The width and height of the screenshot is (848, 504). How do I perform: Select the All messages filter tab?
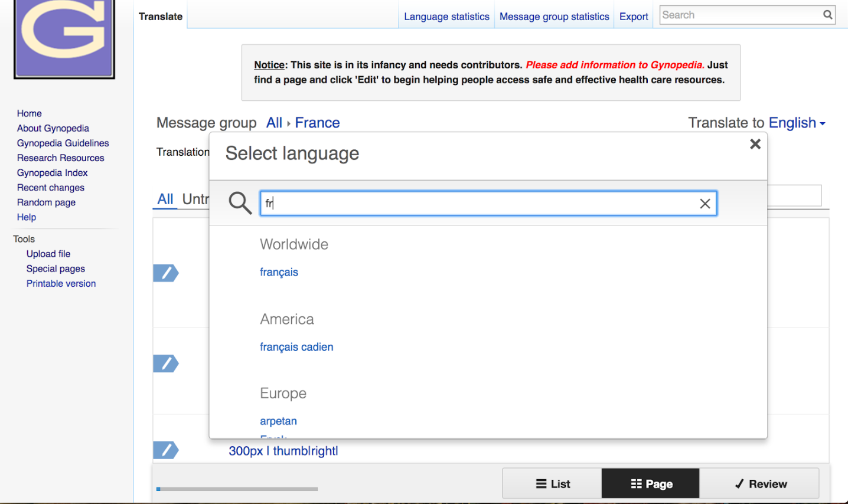(165, 199)
